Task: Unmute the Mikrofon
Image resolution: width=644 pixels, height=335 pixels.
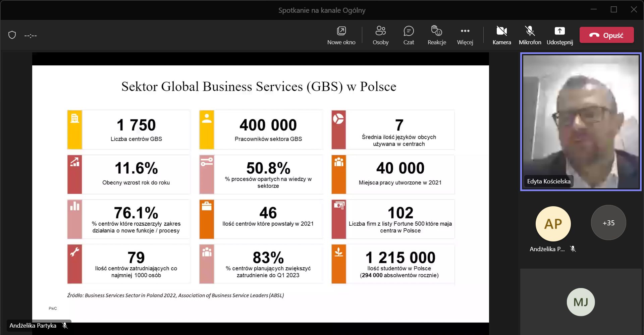Action: coord(530,35)
